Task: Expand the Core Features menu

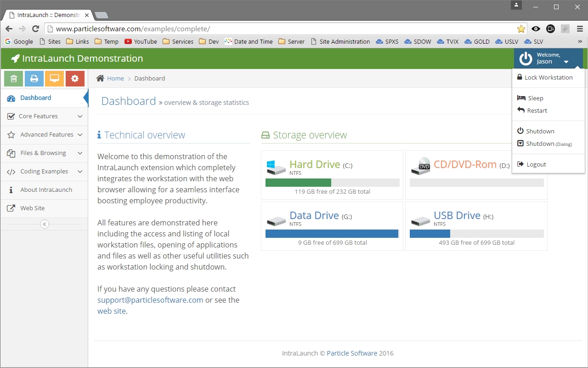Action: [x=44, y=116]
